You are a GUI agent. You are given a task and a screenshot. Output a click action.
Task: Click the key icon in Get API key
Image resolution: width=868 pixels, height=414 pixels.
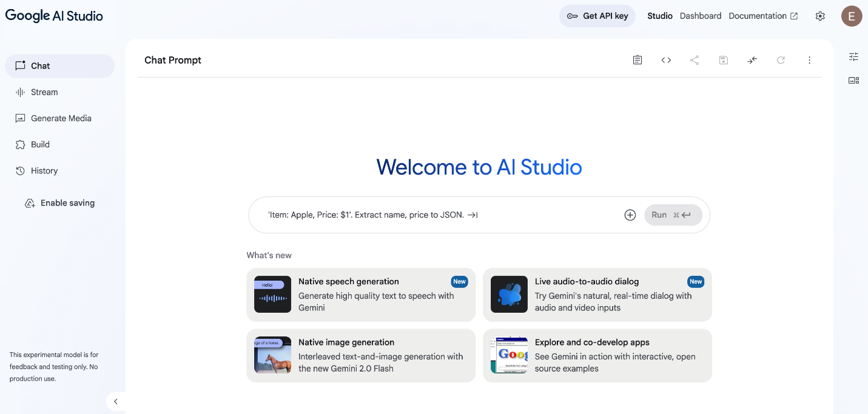tap(572, 16)
